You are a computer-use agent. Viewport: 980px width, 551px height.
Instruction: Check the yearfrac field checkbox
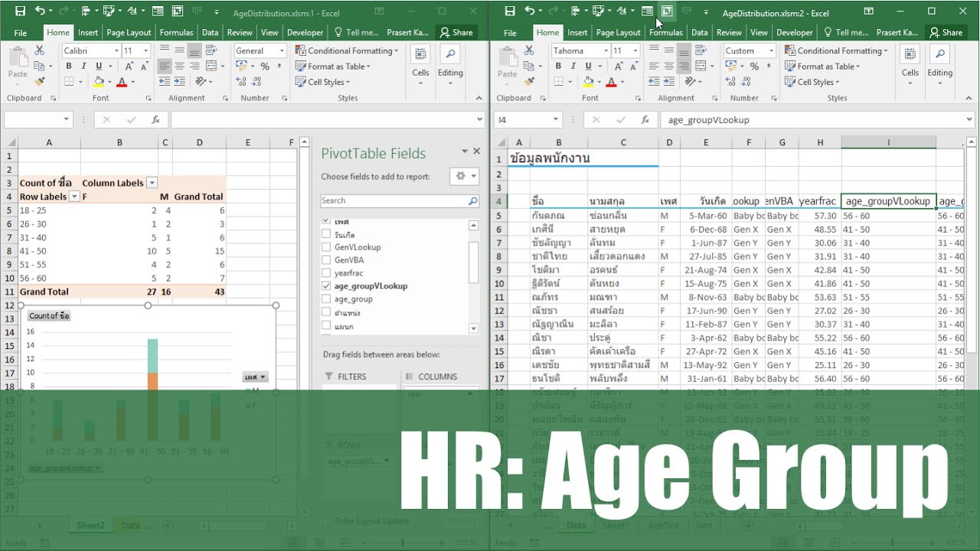327,273
